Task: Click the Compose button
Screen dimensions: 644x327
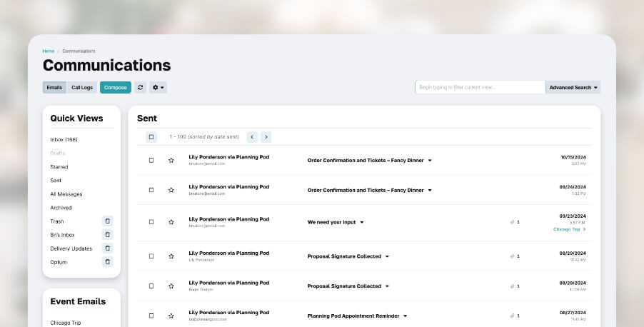Action: (116, 88)
